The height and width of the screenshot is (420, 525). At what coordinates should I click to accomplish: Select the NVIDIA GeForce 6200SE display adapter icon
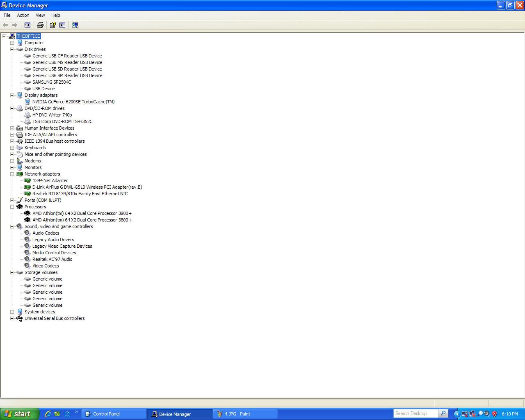click(x=27, y=102)
